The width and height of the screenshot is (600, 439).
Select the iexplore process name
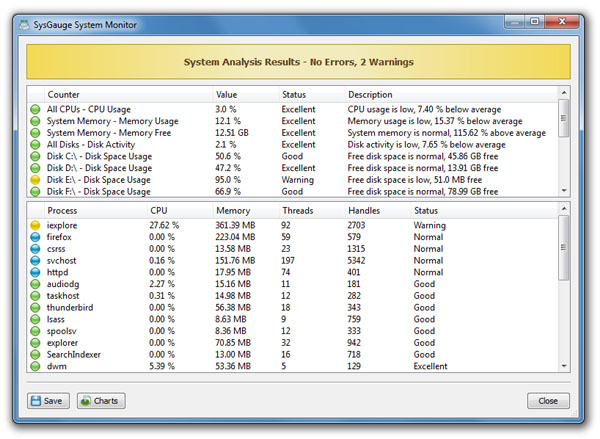pyautogui.click(x=62, y=225)
